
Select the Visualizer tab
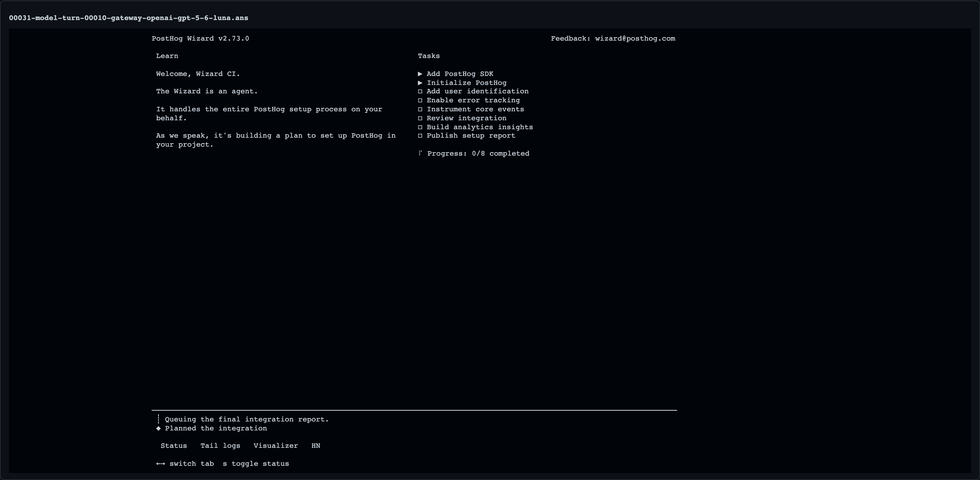coord(276,446)
